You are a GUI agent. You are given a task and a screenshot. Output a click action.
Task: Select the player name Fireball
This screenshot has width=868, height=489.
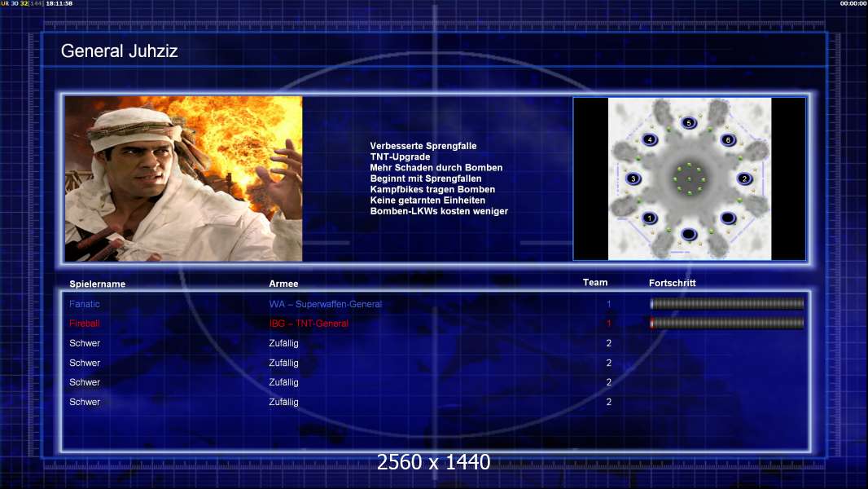click(x=85, y=324)
